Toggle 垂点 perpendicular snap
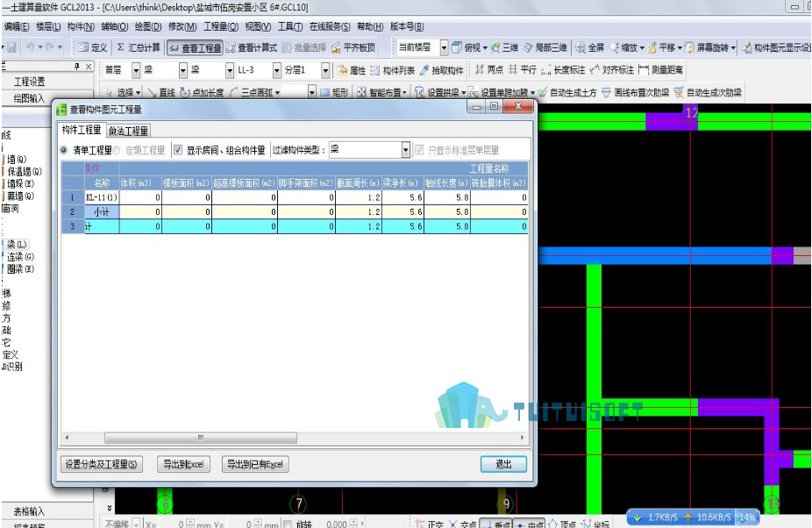The height and width of the screenshot is (528, 812). [x=495, y=524]
